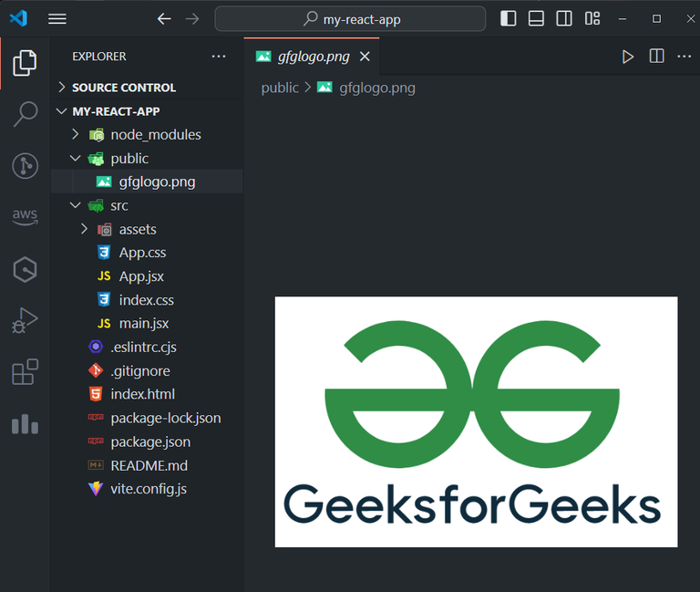Open the Explorer view in activity bar
700x592 pixels.
click(25, 63)
